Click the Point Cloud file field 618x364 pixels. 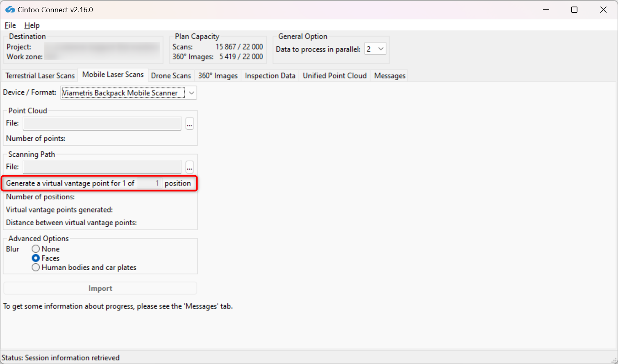click(x=102, y=123)
